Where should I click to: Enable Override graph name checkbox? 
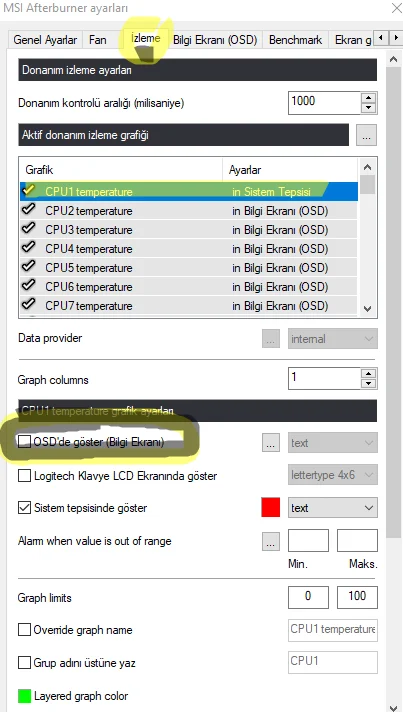coord(24,630)
